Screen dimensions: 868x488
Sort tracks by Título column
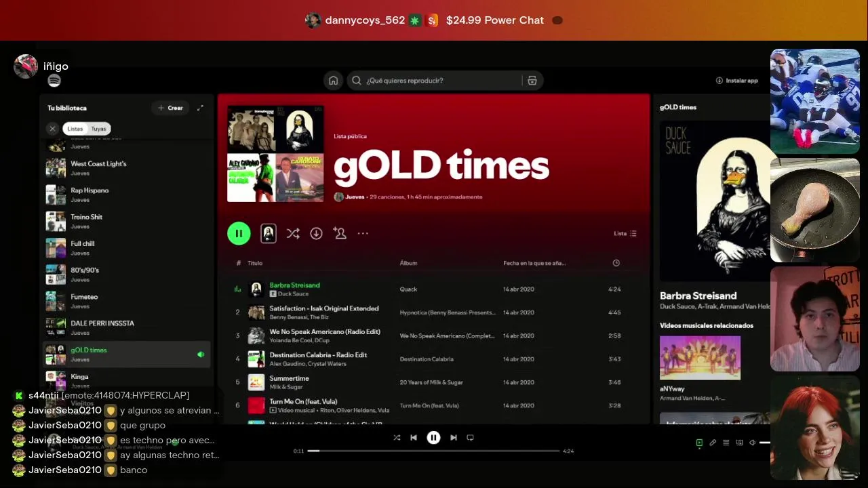click(255, 263)
